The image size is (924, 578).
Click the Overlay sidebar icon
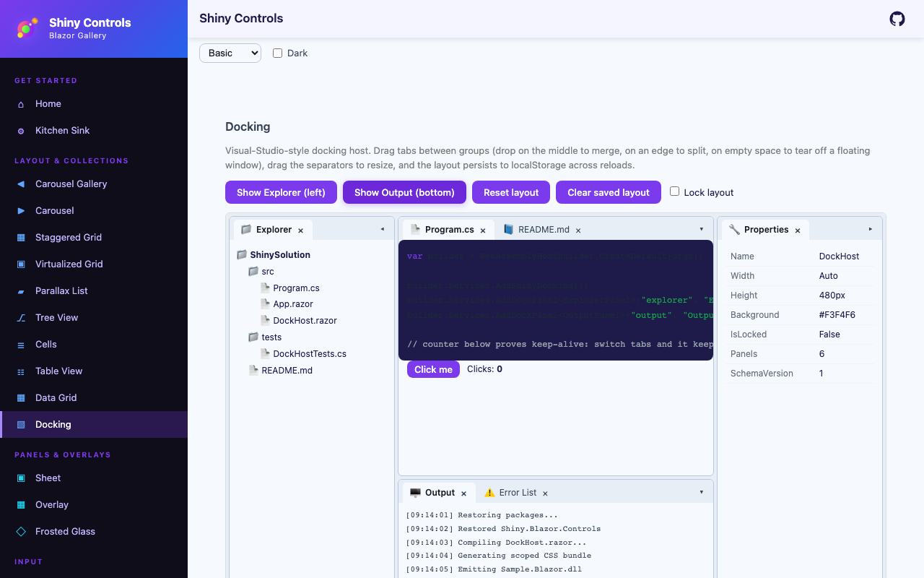(21, 505)
